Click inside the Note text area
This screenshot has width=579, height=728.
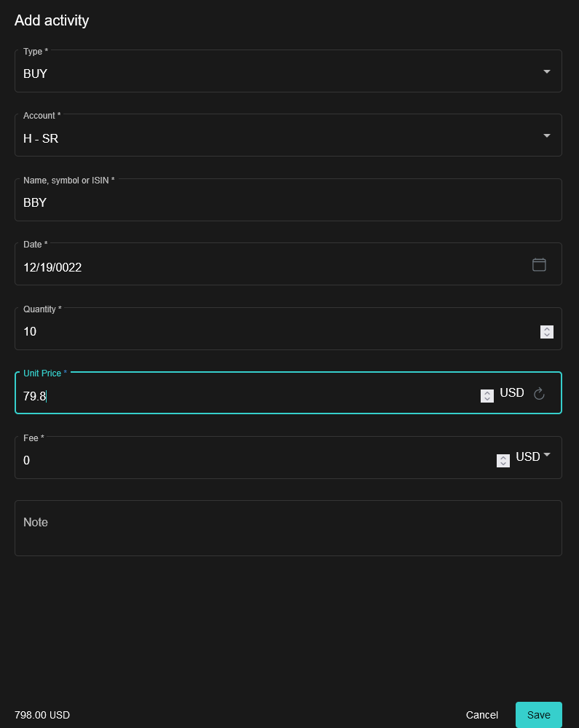(x=288, y=528)
